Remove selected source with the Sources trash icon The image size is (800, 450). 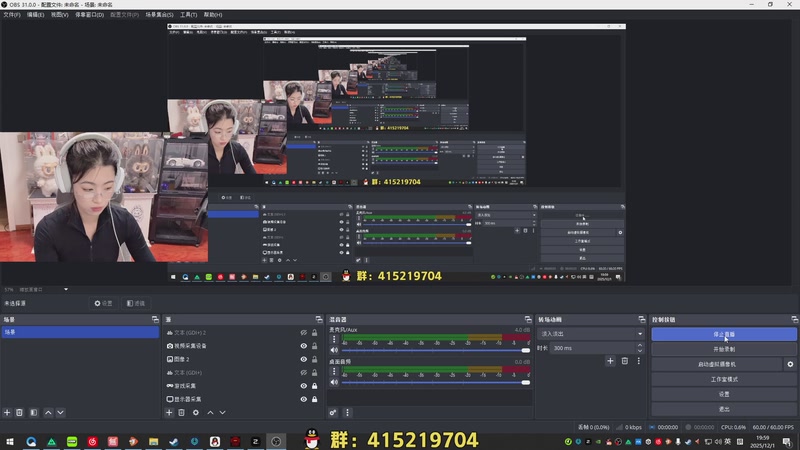(182, 412)
